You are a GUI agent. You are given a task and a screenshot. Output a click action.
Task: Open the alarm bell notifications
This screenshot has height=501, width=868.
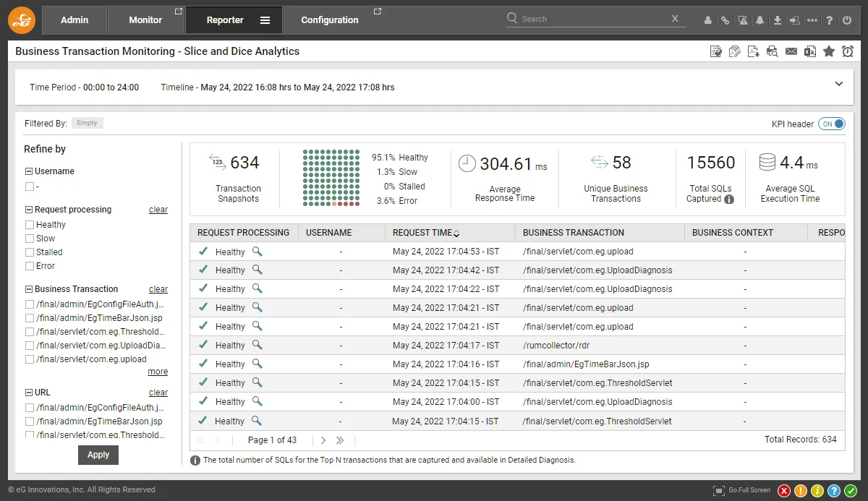click(759, 21)
